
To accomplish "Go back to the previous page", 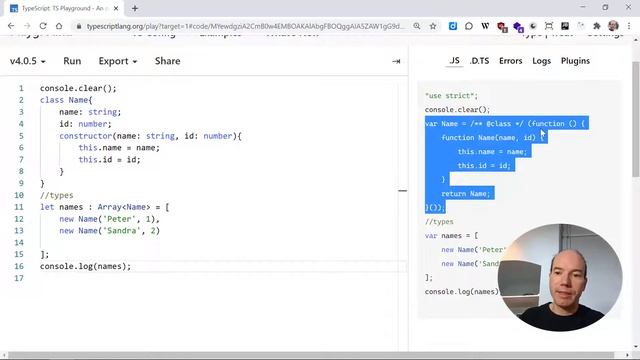I will click(11, 26).
